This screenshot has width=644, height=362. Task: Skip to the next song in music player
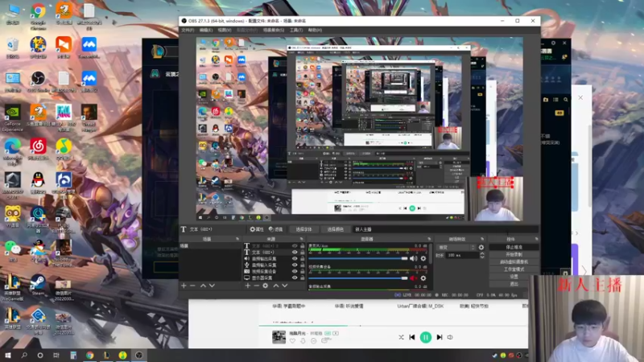[439, 337]
